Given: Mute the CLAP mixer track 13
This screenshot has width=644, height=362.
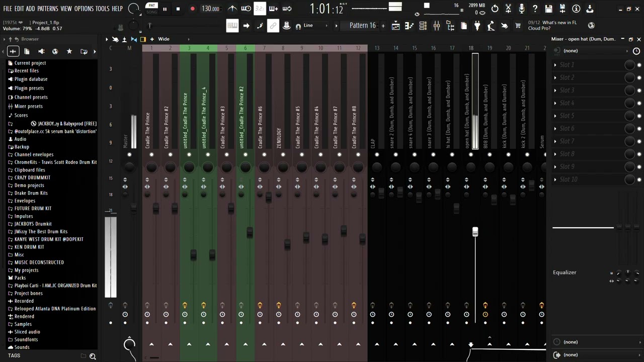Looking at the screenshot, I should click(x=377, y=155).
